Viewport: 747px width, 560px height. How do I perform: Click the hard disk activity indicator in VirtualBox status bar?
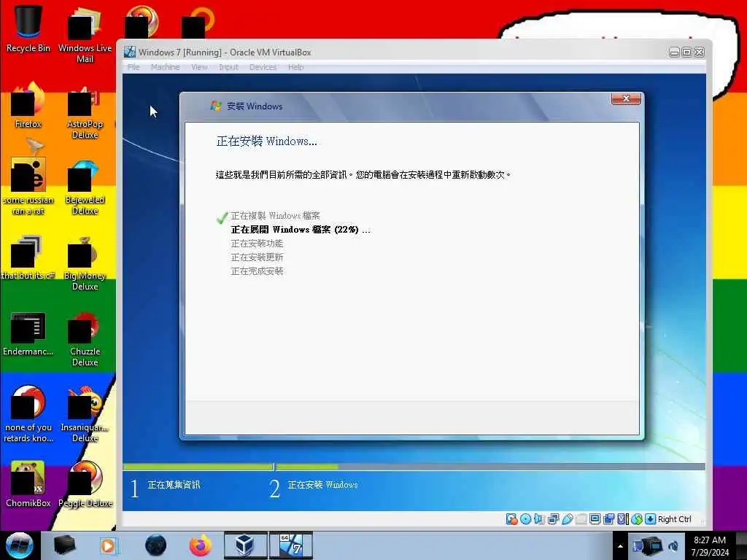pyautogui.click(x=511, y=519)
